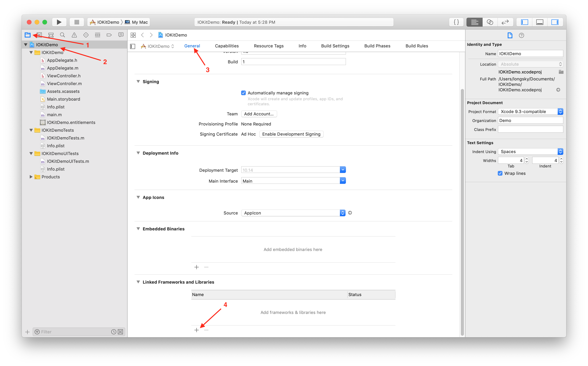Image resolution: width=588 pixels, height=366 pixels.
Task: Click the Build number input field
Action: (x=293, y=62)
